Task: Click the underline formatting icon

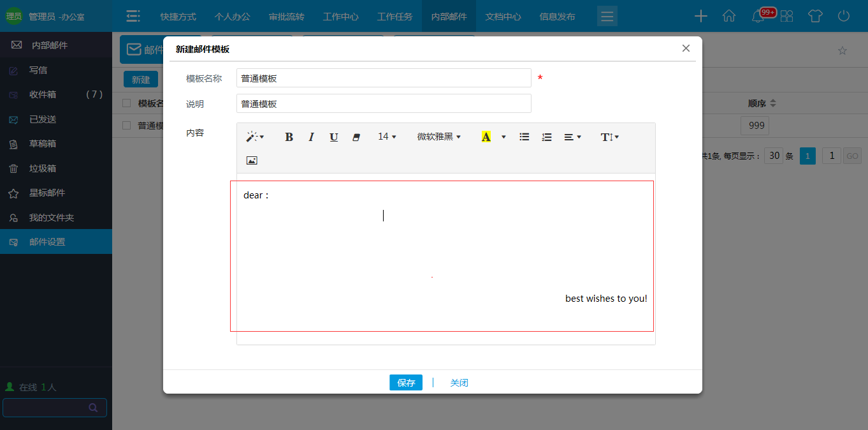Action: [333, 137]
